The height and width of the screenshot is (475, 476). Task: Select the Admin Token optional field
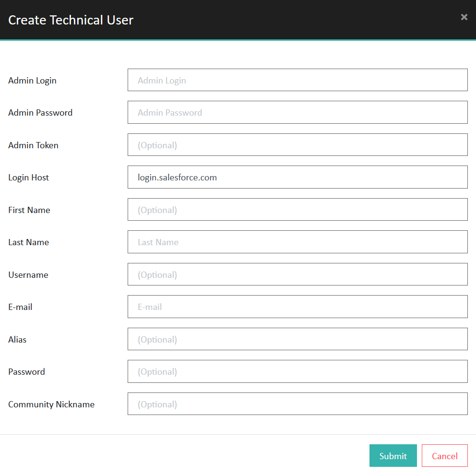tap(297, 145)
